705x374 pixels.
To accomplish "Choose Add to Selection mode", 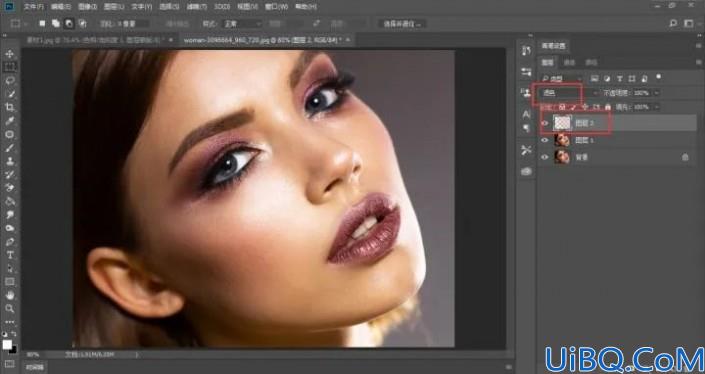I will (56, 23).
